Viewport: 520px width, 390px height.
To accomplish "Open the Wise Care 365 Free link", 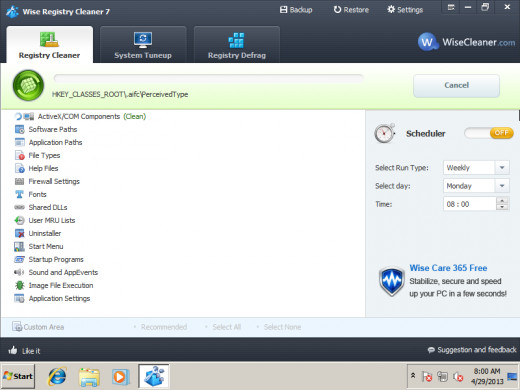I will pyautogui.click(x=448, y=268).
